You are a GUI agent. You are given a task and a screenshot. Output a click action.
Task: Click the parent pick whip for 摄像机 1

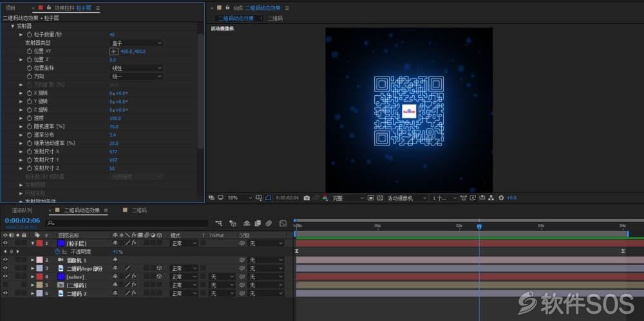tap(242, 261)
